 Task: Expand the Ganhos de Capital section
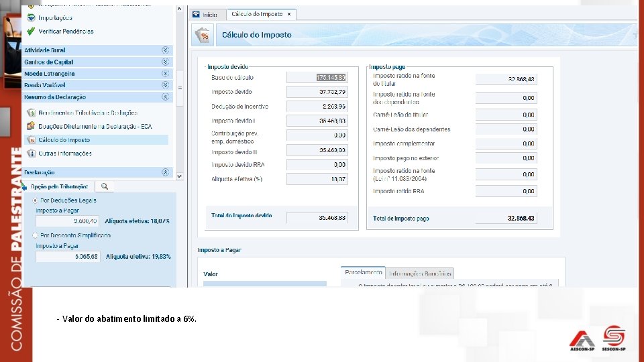[x=165, y=62]
